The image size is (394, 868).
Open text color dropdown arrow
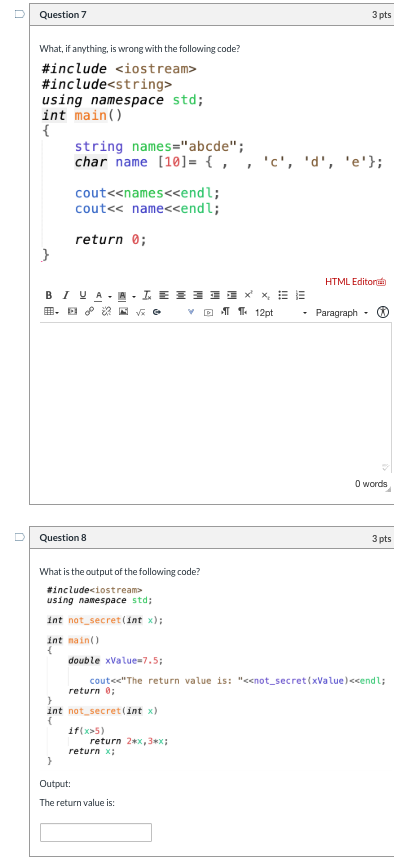109,296
